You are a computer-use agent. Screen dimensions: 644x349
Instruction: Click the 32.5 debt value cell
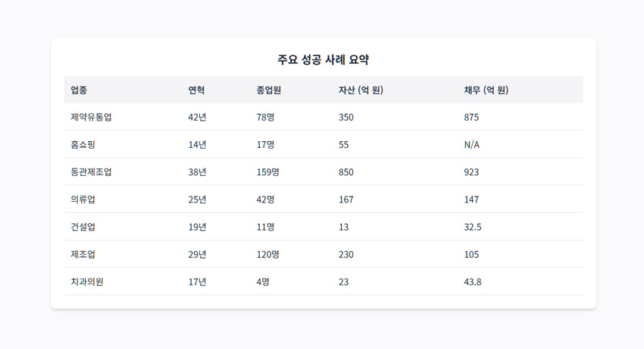coord(472,227)
